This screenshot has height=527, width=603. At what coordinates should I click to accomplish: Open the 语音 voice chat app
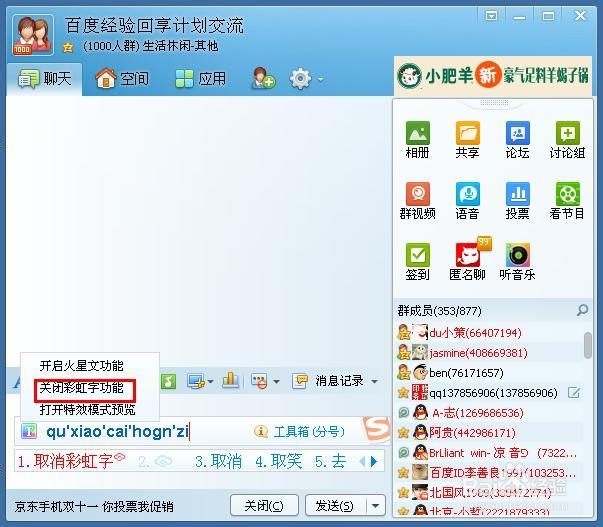coord(467,201)
